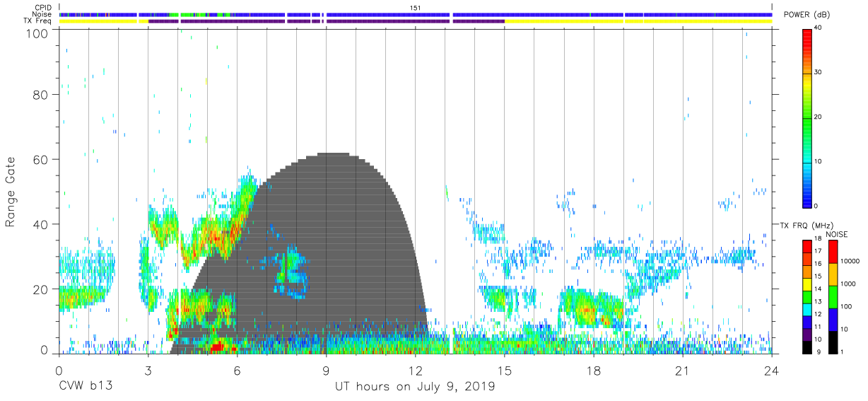Image resolution: width=868 pixels, height=401 pixels.
Task: Click the 18 tick on the UT hours axis
Action: (x=594, y=370)
